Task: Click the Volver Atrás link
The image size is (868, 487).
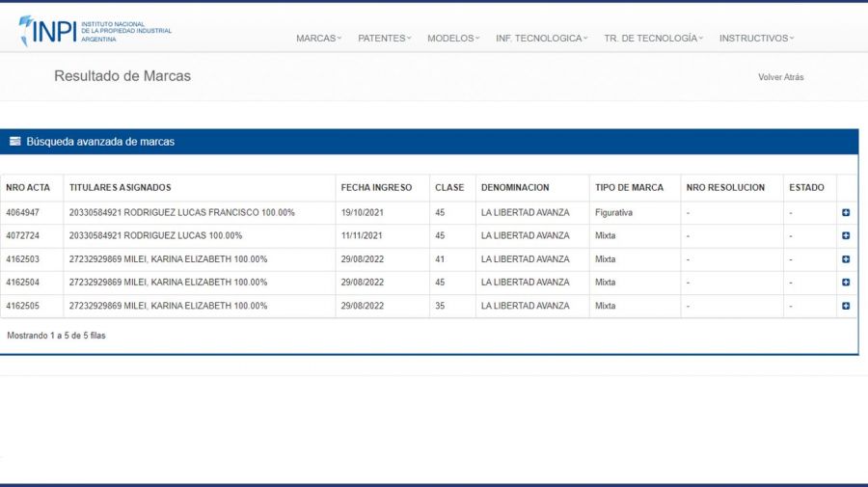Action: (x=780, y=77)
